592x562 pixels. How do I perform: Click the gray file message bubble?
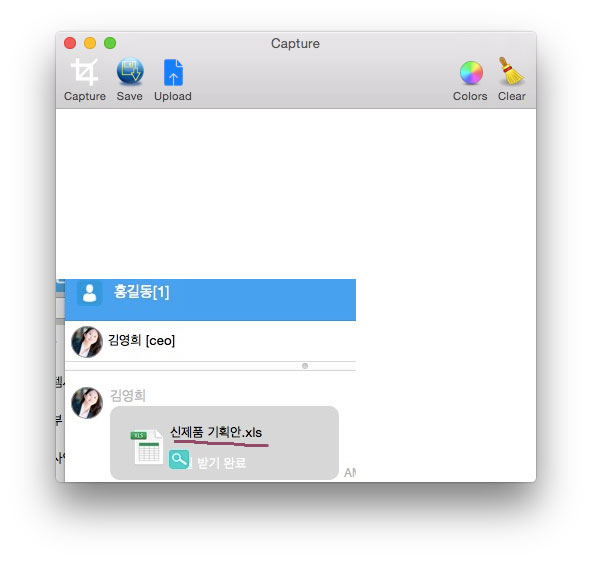click(224, 443)
